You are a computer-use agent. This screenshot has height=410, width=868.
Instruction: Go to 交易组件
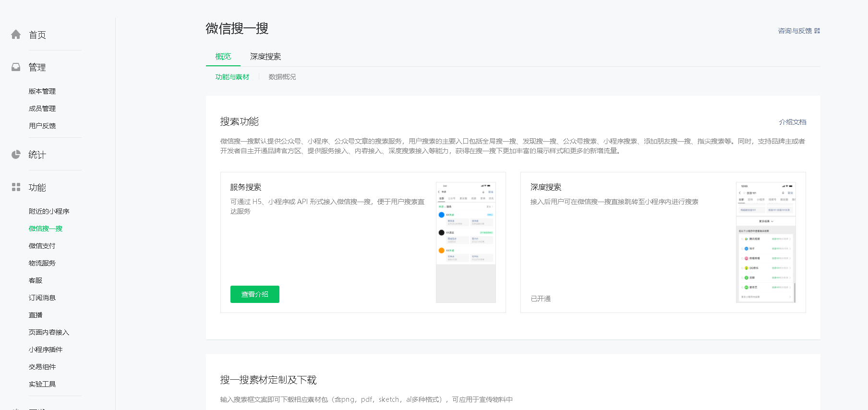point(42,367)
